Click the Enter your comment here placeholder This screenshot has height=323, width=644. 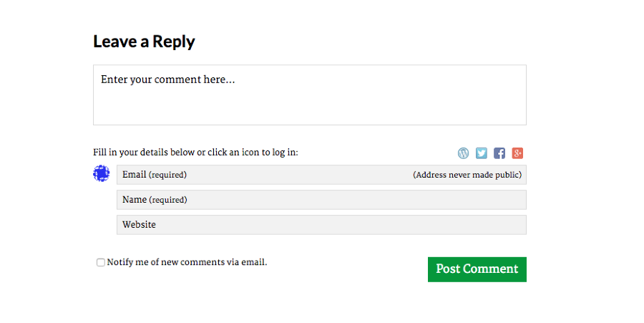[167, 79]
